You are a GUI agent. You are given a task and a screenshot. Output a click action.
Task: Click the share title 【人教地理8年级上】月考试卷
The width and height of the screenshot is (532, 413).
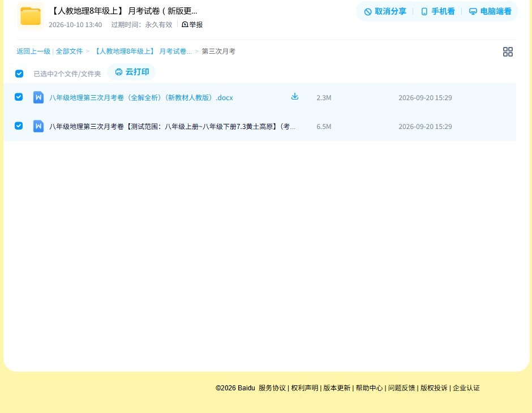point(124,11)
